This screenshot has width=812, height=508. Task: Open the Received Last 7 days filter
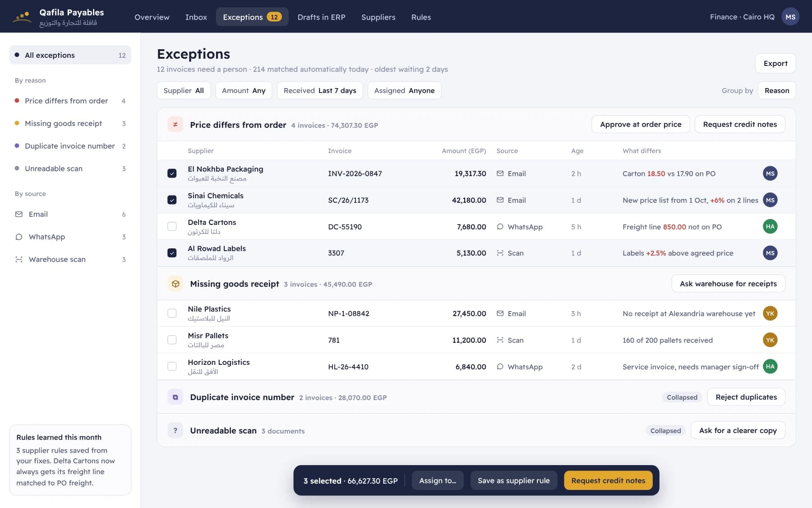click(x=320, y=90)
